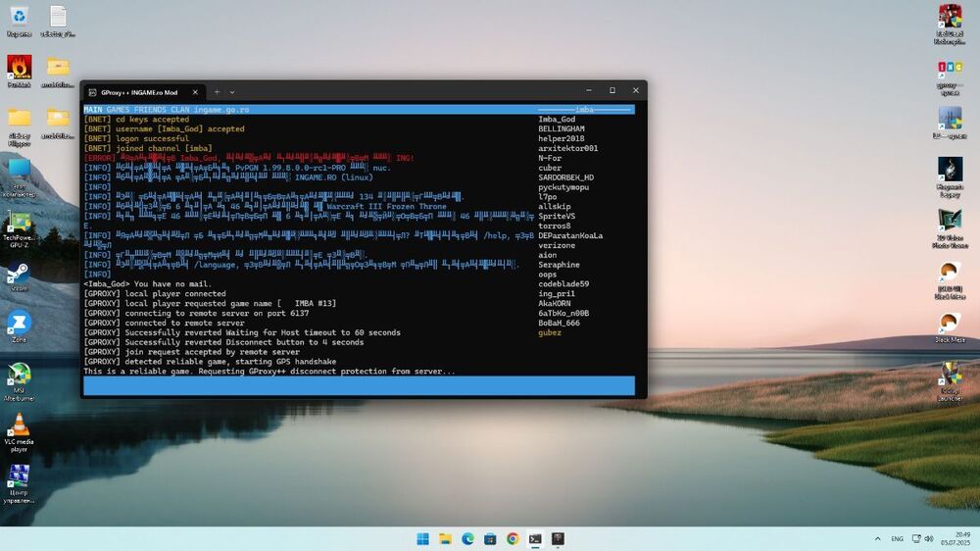Click Google Chrome in the taskbar
980x551 pixels.
click(x=513, y=539)
